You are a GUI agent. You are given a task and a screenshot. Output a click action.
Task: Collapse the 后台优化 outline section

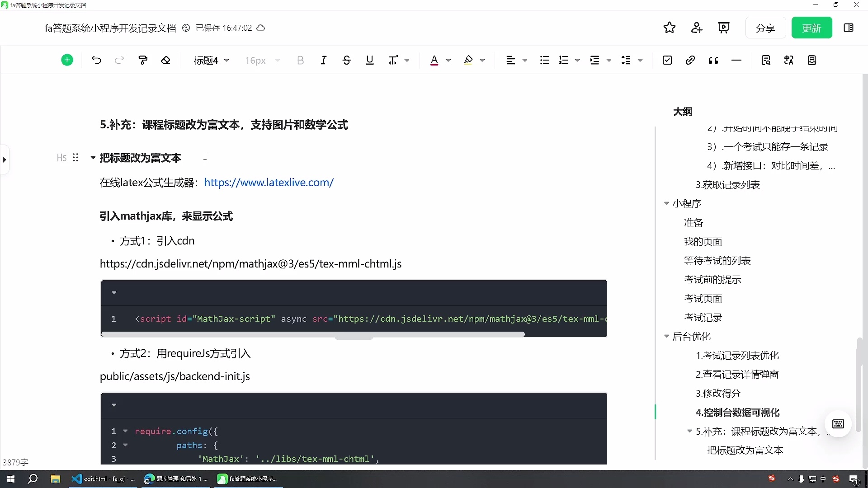tap(666, 336)
